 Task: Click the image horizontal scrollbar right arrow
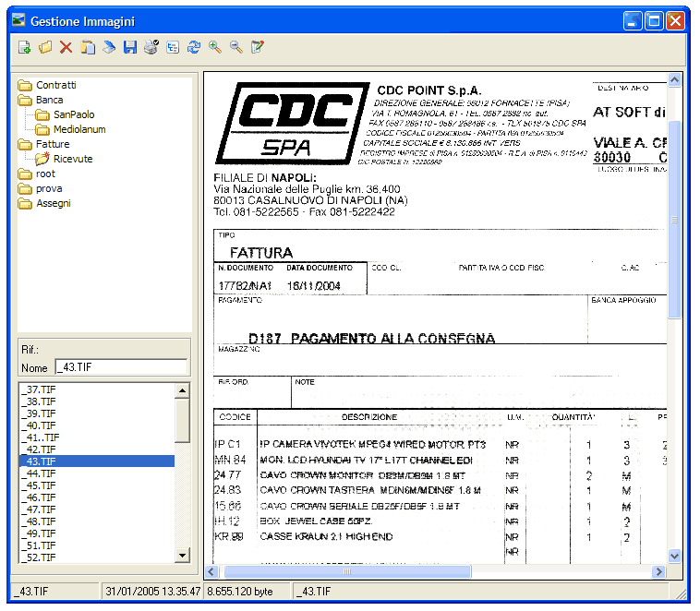coord(657,572)
